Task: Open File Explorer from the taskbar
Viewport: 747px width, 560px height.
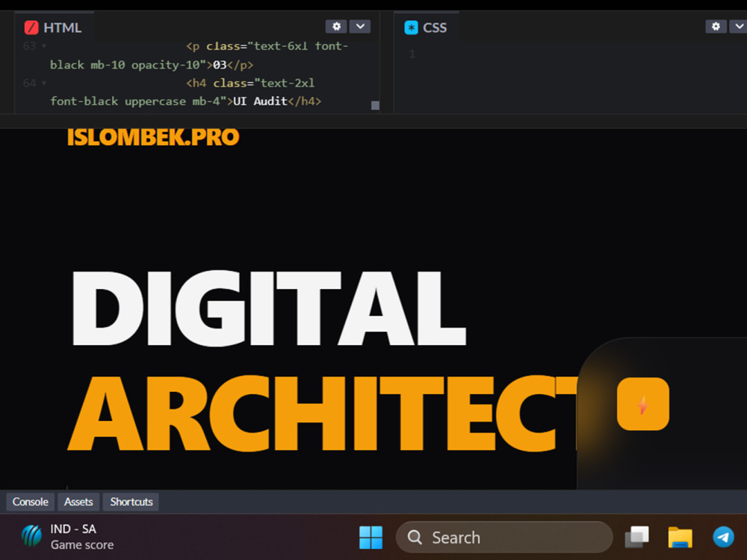Action: (x=680, y=538)
